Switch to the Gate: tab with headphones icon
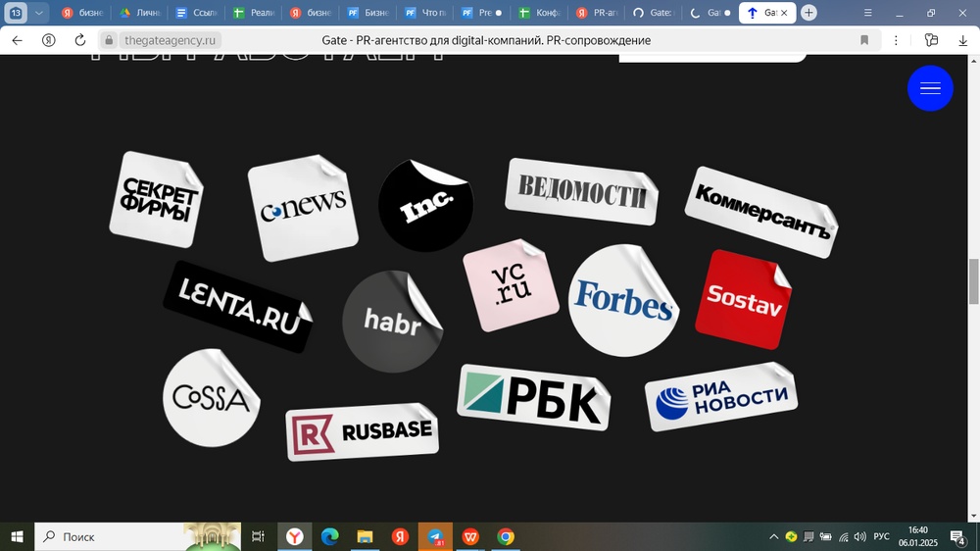Viewport: 980px width, 551px height. pos(653,13)
